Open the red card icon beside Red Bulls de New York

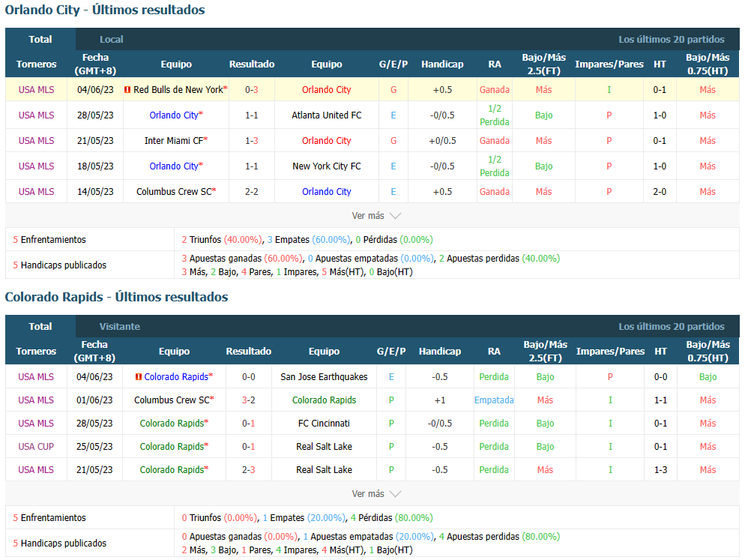coord(127,90)
